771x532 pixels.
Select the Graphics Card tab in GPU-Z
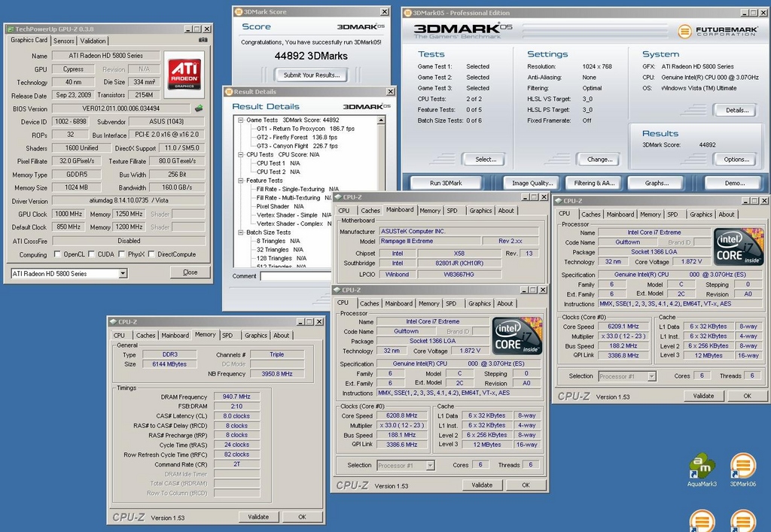click(29, 41)
